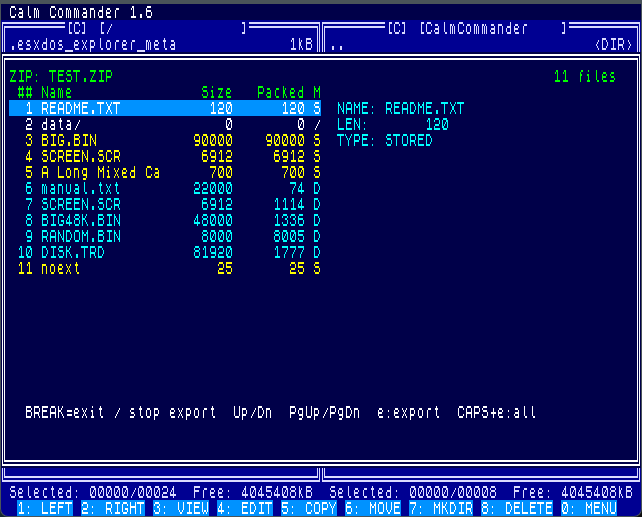The width and height of the screenshot is (642, 517).
Task: Click size 90000 of BIG.BIN
Action: (212, 140)
